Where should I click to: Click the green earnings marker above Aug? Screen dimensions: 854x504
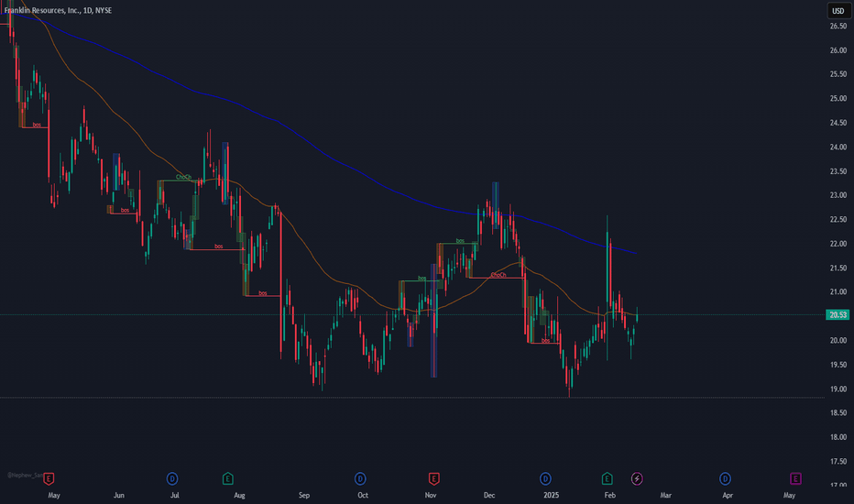point(227,479)
